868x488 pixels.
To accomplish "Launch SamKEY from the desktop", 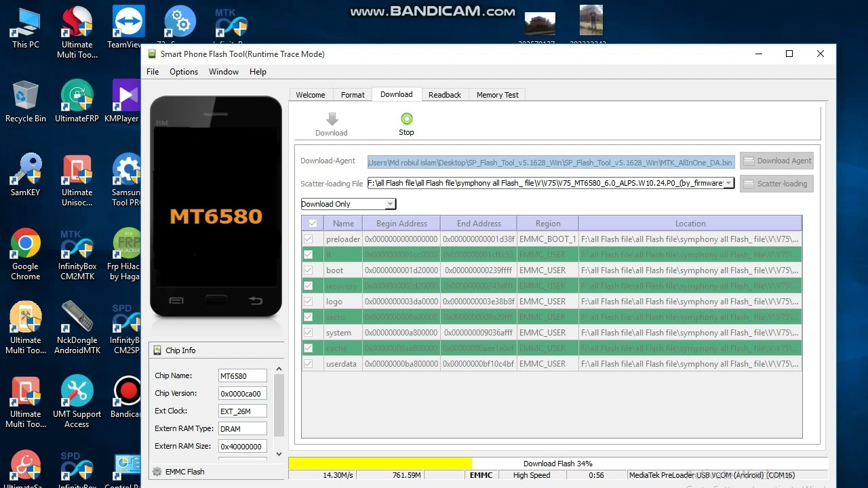I will 26,176.
